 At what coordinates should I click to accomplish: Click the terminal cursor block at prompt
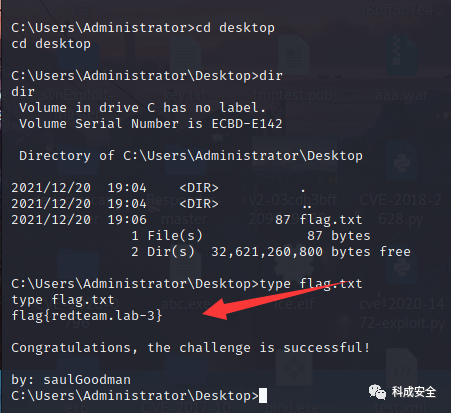tap(263, 396)
